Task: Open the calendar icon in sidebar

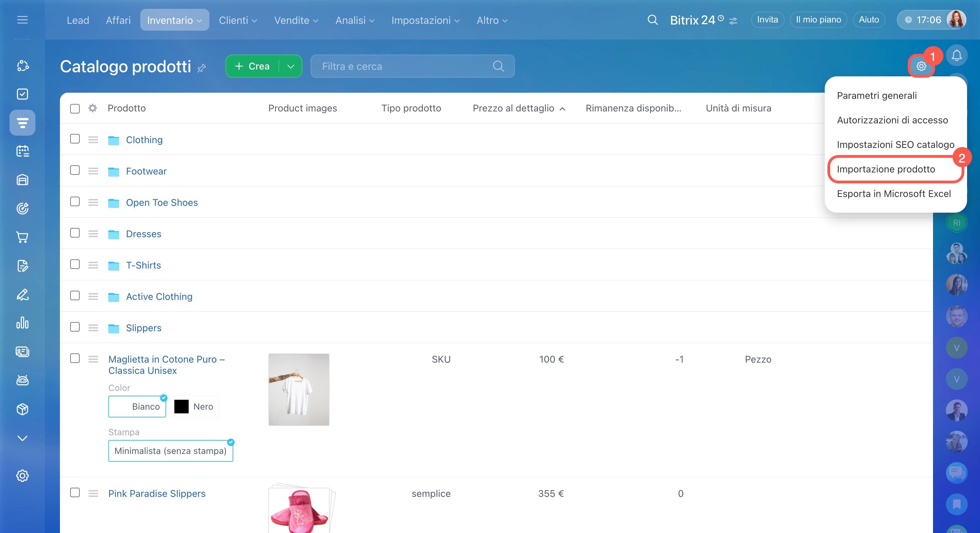Action: point(22,151)
